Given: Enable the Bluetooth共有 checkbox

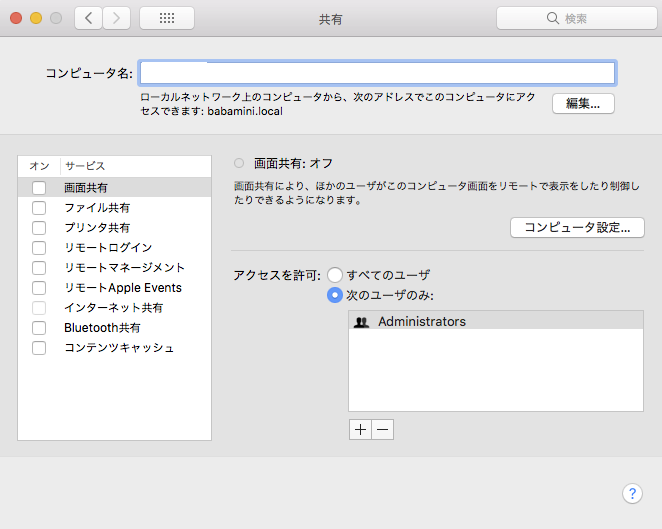Looking at the screenshot, I should pyautogui.click(x=39, y=328).
